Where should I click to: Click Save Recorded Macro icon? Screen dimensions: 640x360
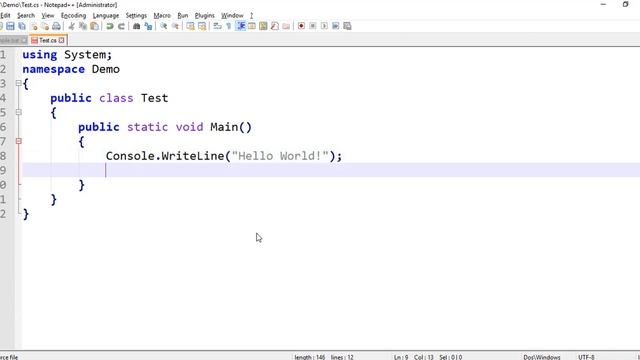[347, 26]
